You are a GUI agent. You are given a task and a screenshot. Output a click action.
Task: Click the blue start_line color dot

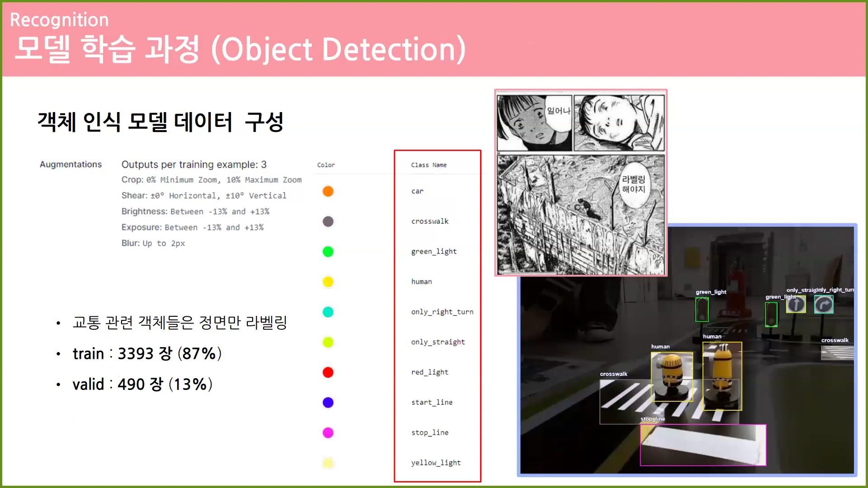click(x=328, y=403)
